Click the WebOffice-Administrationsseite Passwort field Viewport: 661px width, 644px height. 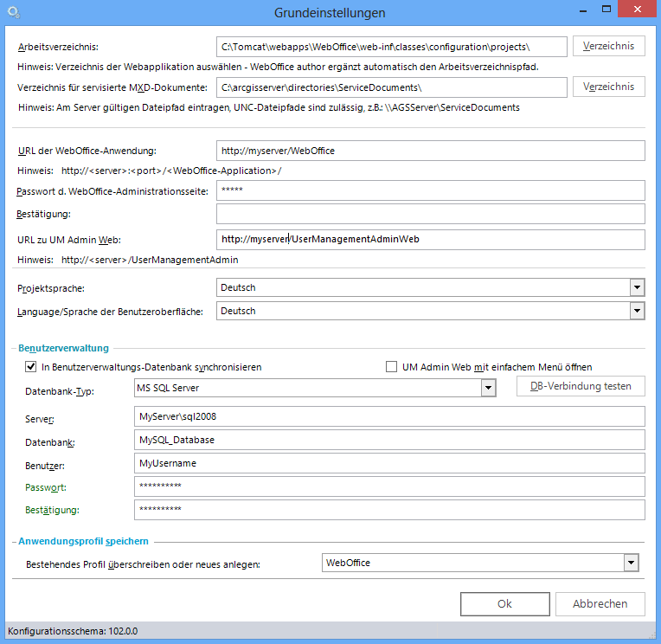(x=430, y=190)
